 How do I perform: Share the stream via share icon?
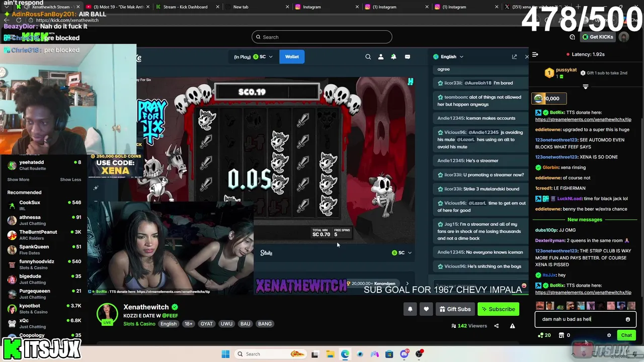[496, 326]
